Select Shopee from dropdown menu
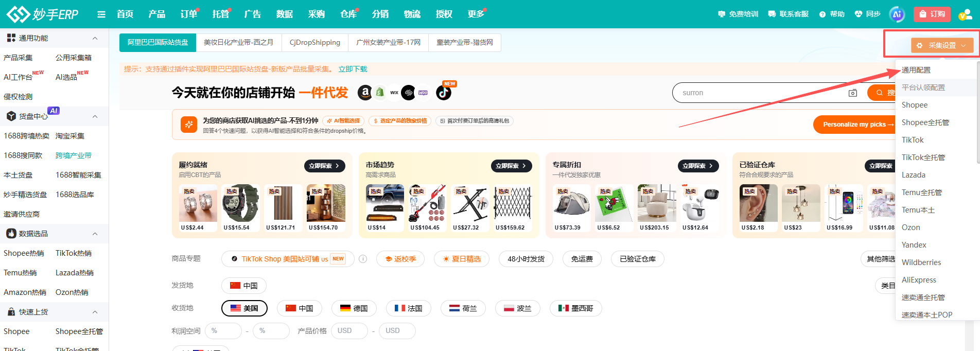Viewport: 980px width, 351px height. tap(915, 105)
